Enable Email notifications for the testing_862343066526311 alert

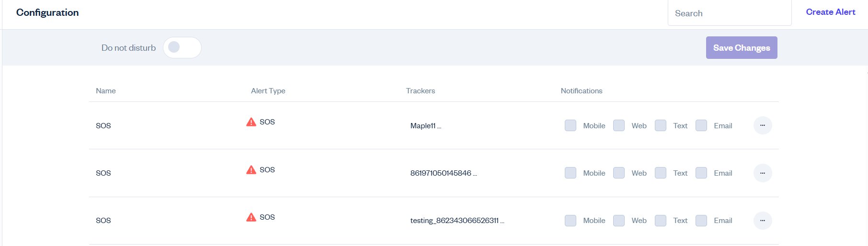point(701,220)
